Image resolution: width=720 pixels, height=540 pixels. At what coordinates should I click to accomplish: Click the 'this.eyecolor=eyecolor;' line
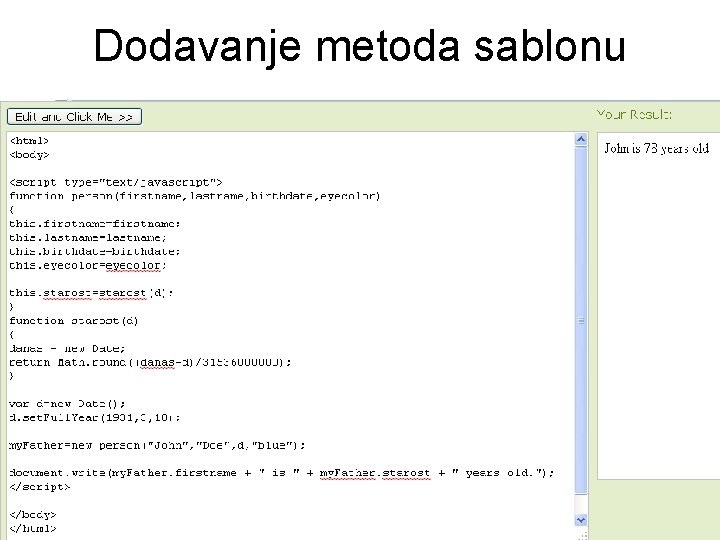click(x=88, y=265)
